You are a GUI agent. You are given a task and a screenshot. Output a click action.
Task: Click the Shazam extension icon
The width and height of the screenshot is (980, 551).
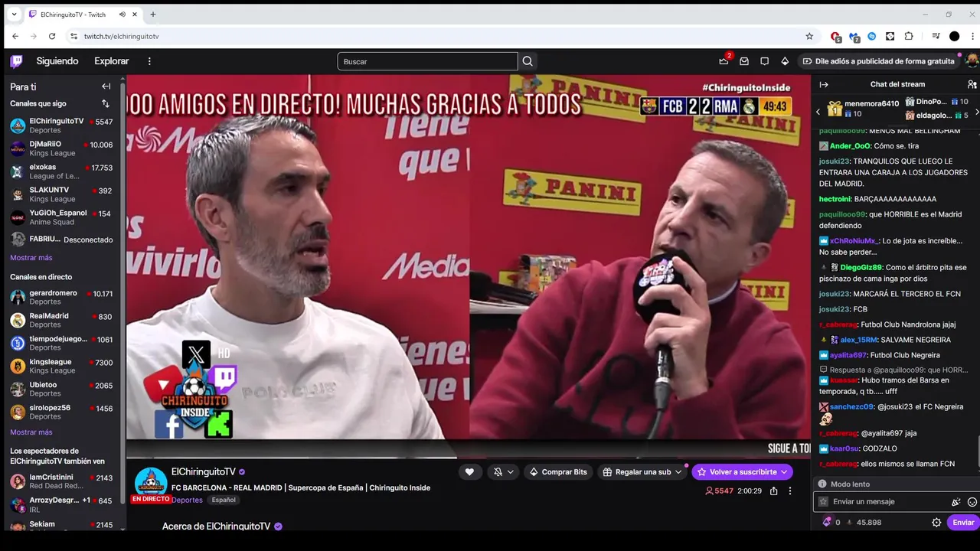871,36
